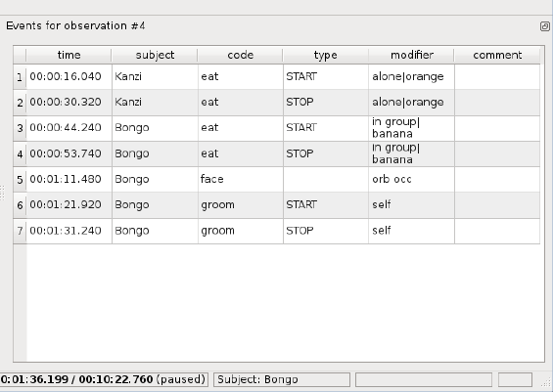Click the paused time display in status bar

pyautogui.click(x=104, y=379)
